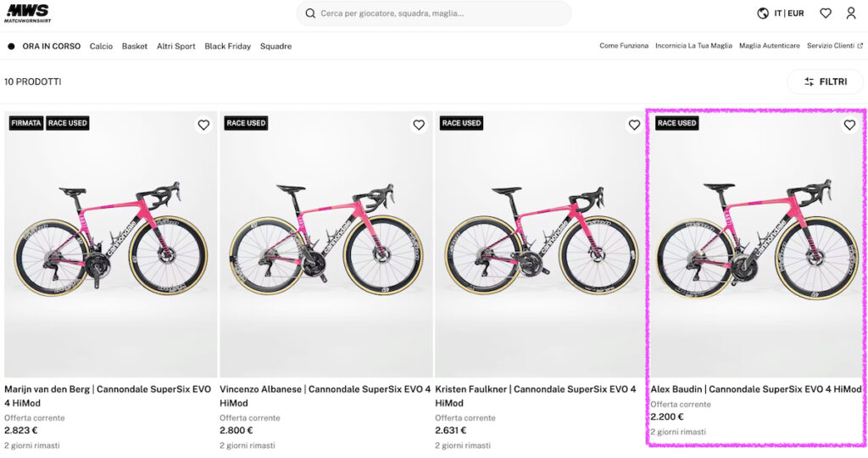Viewport: 868px width, 458px height.
Task: Open the Come Funziona link
Action: point(624,46)
